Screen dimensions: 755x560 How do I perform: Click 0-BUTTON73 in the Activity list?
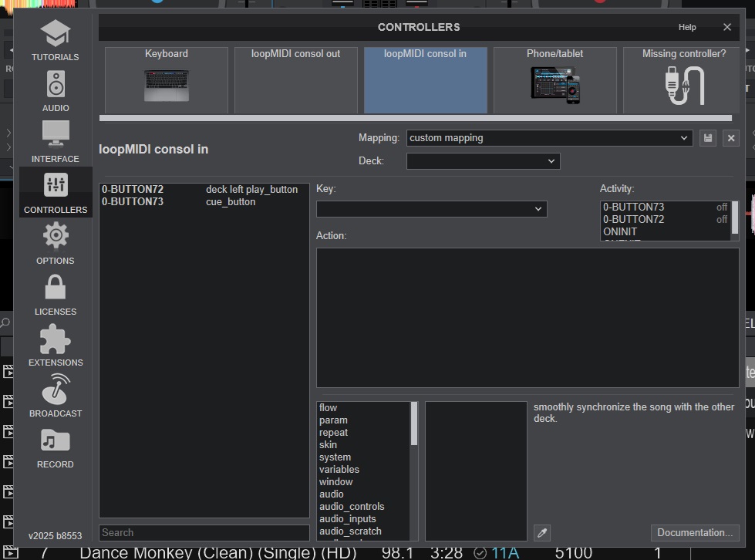(x=665, y=207)
